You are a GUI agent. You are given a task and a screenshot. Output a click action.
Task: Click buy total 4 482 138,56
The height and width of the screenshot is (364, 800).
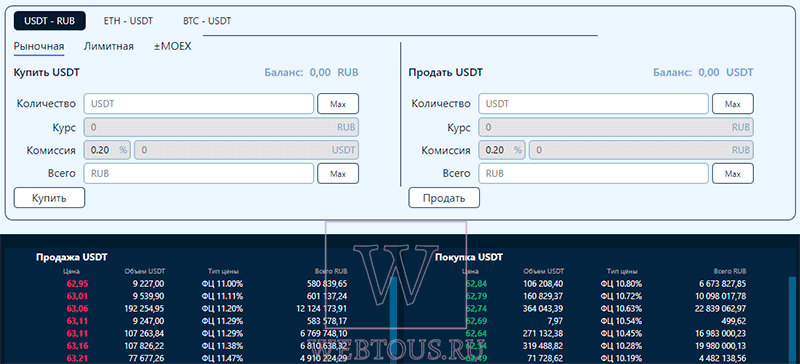[722, 358]
